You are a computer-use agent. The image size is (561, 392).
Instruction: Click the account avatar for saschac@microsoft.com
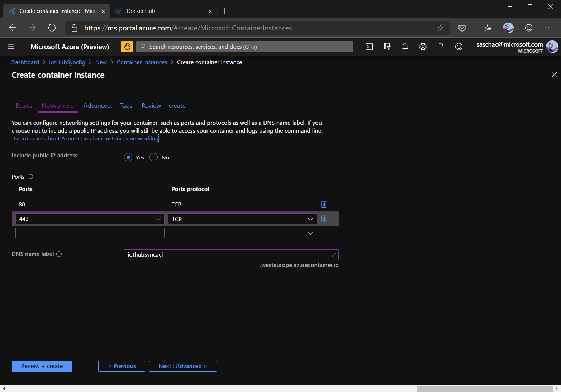click(552, 47)
